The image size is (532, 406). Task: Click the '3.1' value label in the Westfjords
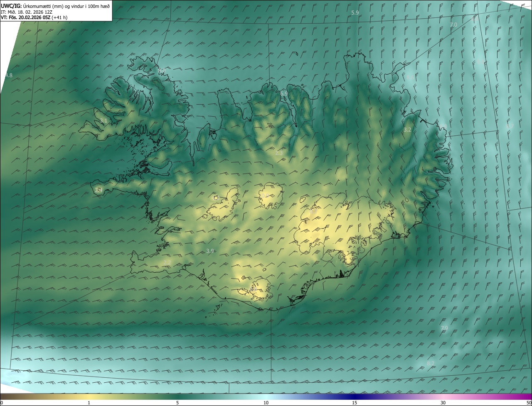[103, 121]
